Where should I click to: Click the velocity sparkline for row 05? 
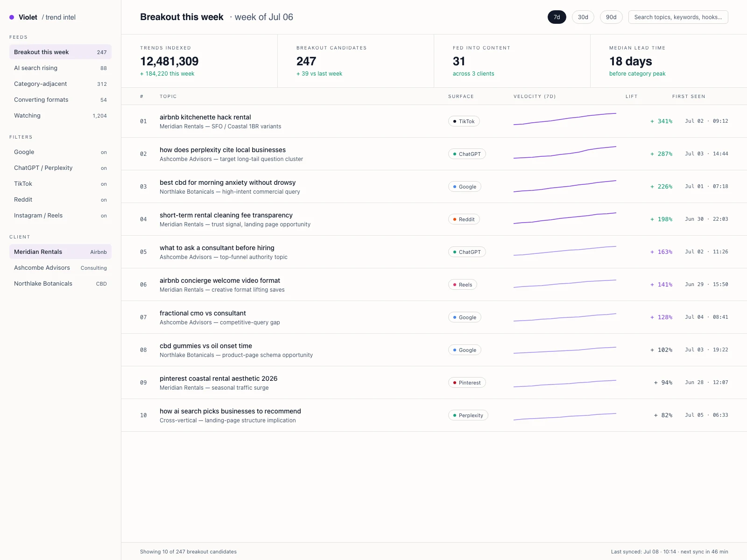(x=565, y=251)
